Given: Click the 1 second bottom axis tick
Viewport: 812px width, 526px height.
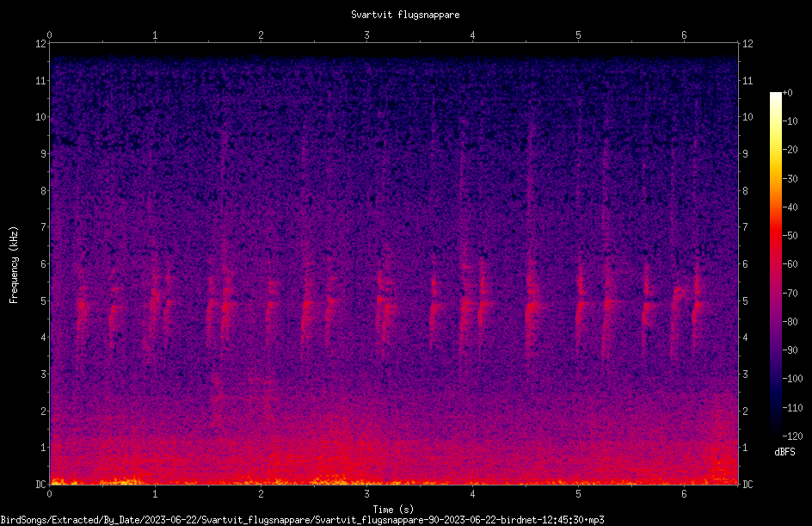Looking at the screenshot, I should (x=155, y=494).
